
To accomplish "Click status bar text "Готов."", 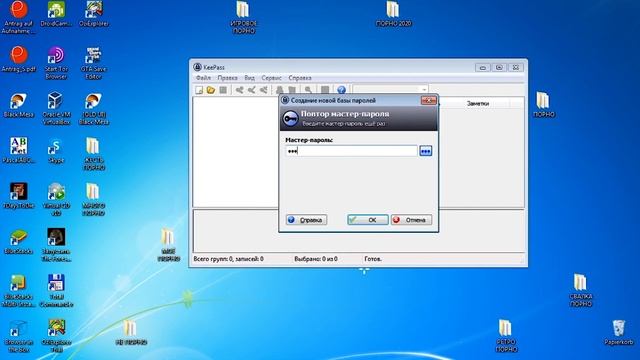I will (373, 259).
